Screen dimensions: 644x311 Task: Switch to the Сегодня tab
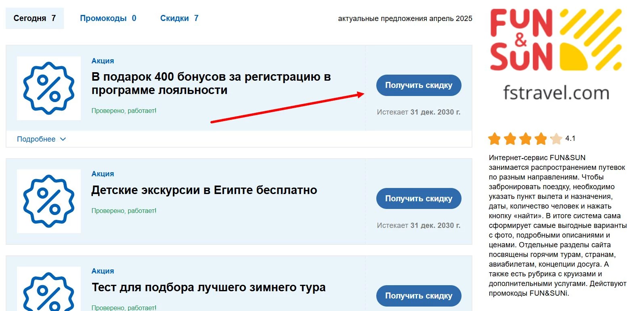pos(35,18)
